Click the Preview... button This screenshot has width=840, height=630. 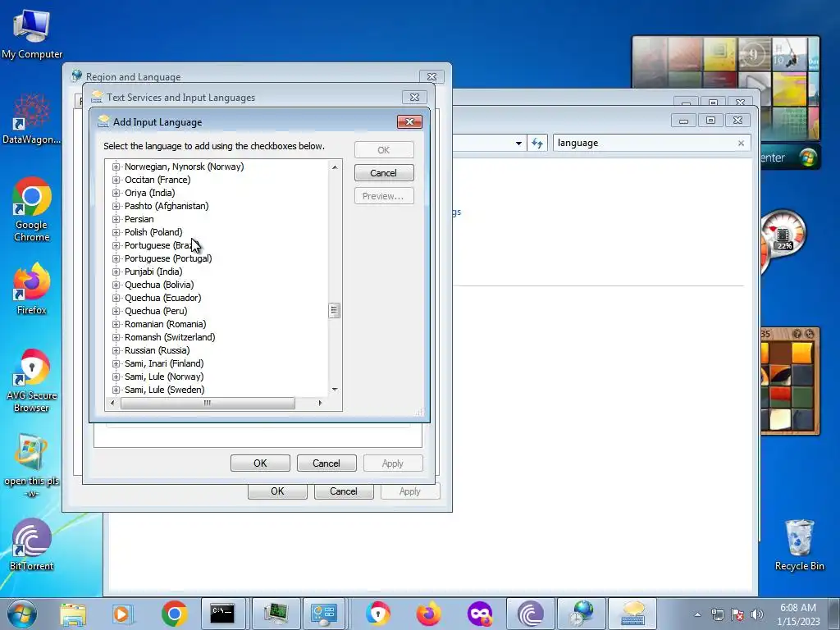384,196
